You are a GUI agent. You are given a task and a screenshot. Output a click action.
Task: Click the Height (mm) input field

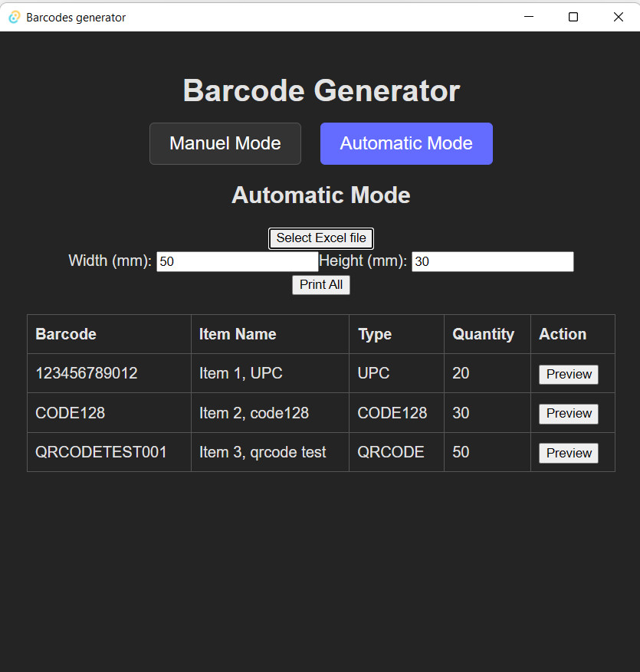(x=492, y=261)
